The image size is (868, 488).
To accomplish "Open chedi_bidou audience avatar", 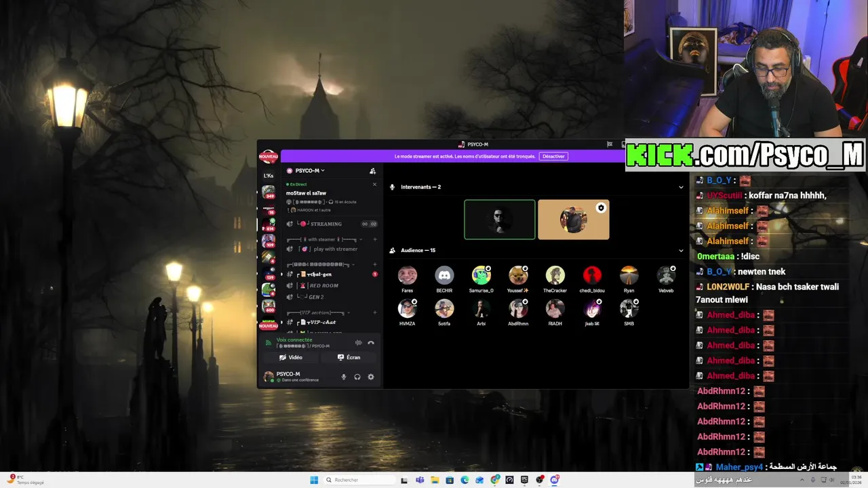I will click(x=592, y=275).
